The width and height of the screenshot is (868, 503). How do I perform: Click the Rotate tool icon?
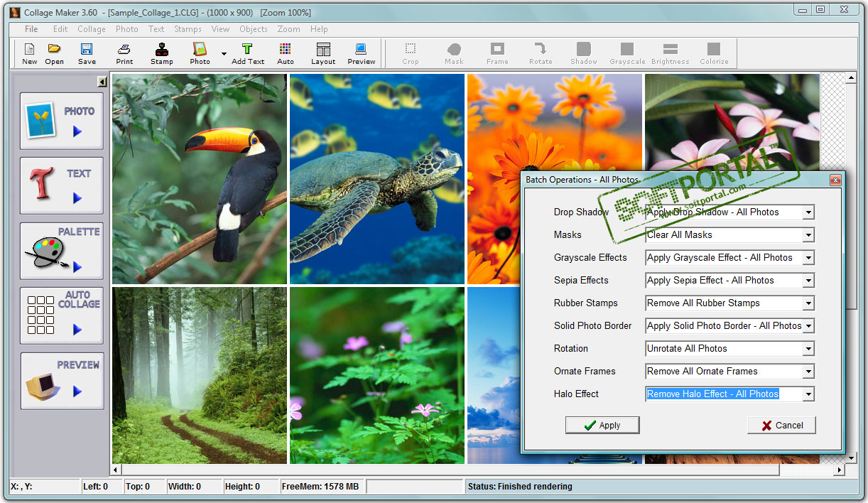(541, 53)
